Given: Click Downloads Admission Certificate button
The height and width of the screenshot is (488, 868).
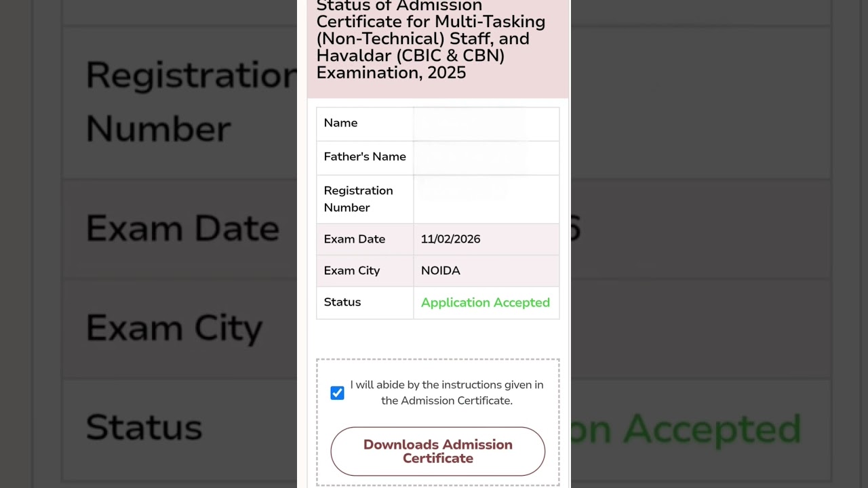Looking at the screenshot, I should [438, 451].
